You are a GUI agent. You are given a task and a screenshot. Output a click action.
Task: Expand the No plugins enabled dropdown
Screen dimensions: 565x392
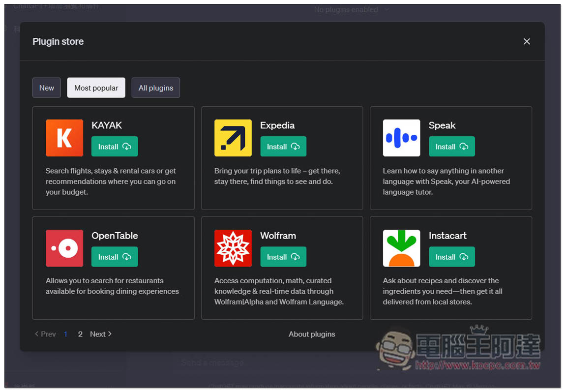[x=351, y=9]
